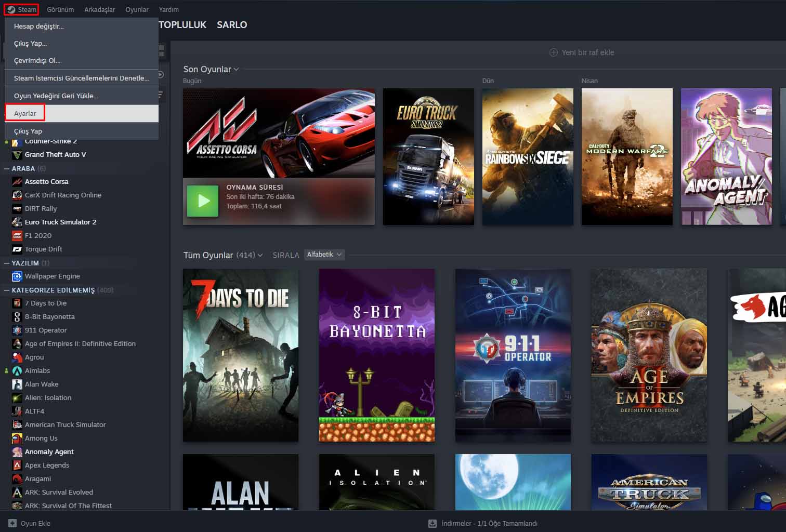Open the Alfabetik sort dropdown
Image resolution: width=786 pixels, height=532 pixels.
coord(324,255)
